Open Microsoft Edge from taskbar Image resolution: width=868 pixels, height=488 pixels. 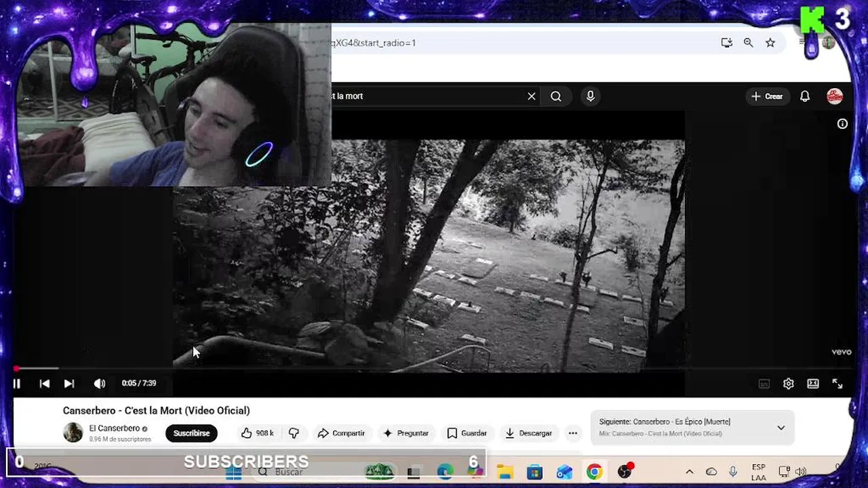click(445, 472)
